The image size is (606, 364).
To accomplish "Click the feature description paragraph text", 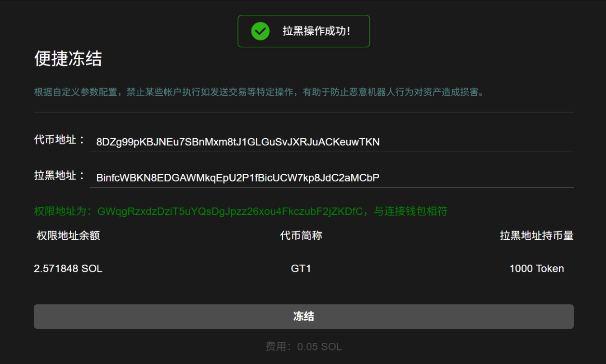I will 259,92.
